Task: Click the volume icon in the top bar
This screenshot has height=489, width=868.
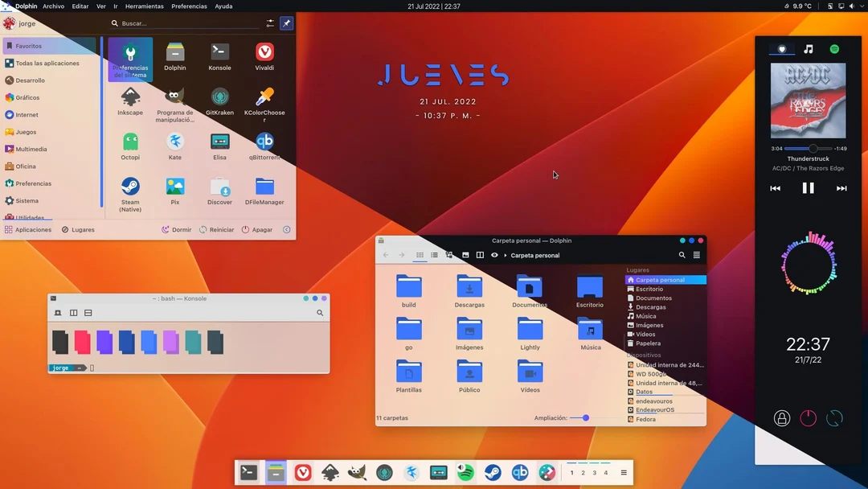Action: click(x=852, y=6)
